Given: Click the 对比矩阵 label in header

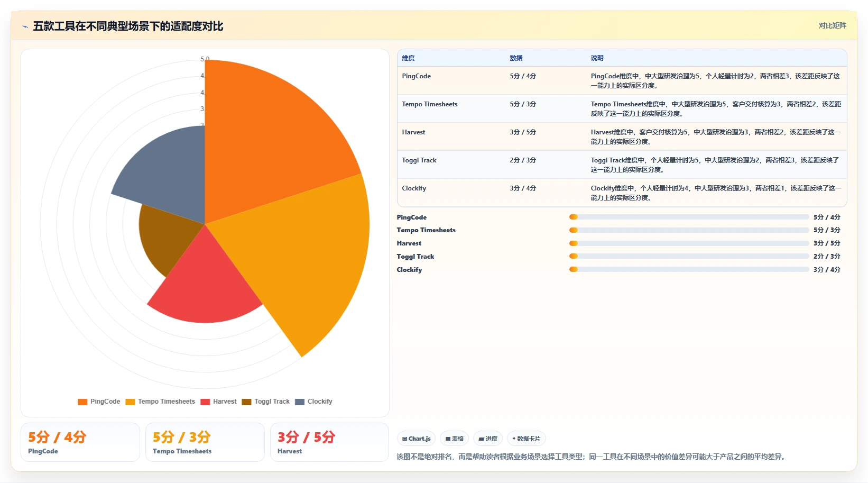Looking at the screenshot, I should point(832,25).
